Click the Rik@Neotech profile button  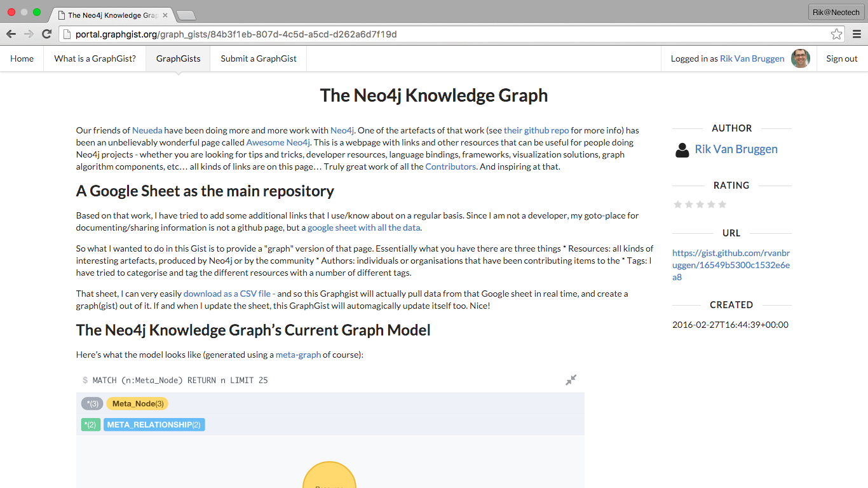click(x=836, y=12)
